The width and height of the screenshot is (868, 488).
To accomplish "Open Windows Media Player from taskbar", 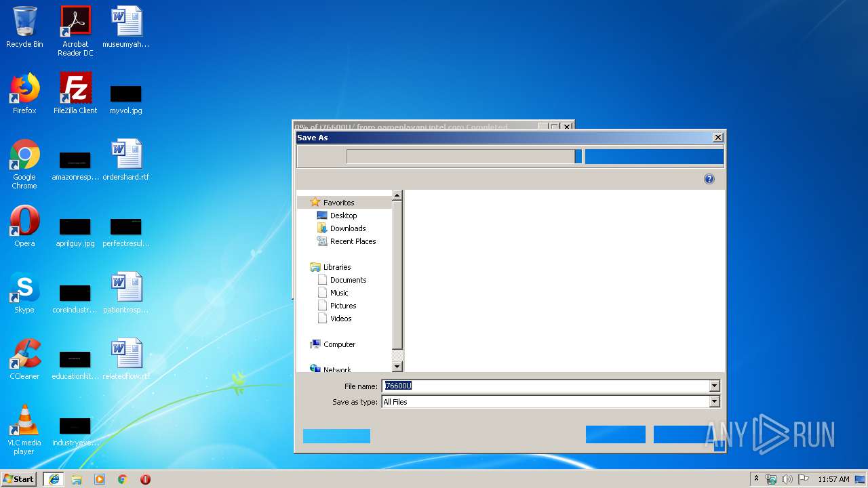I will 100,479.
